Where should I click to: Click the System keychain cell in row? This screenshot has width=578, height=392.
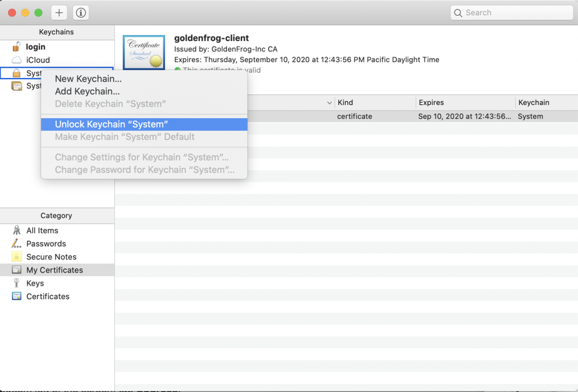(x=530, y=117)
